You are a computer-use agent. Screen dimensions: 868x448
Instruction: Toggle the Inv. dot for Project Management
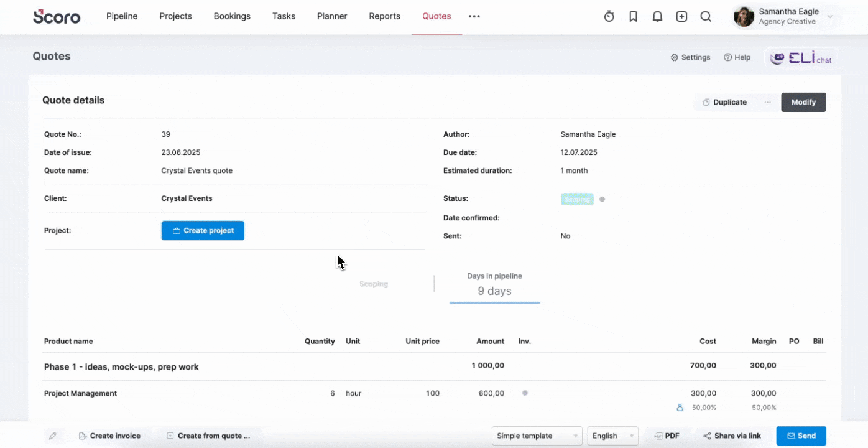525,393
